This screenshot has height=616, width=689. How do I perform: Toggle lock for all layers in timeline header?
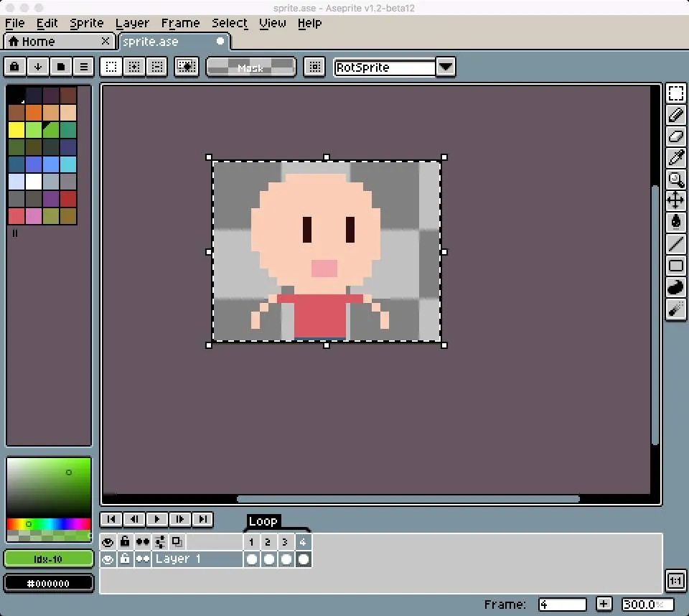(x=125, y=542)
